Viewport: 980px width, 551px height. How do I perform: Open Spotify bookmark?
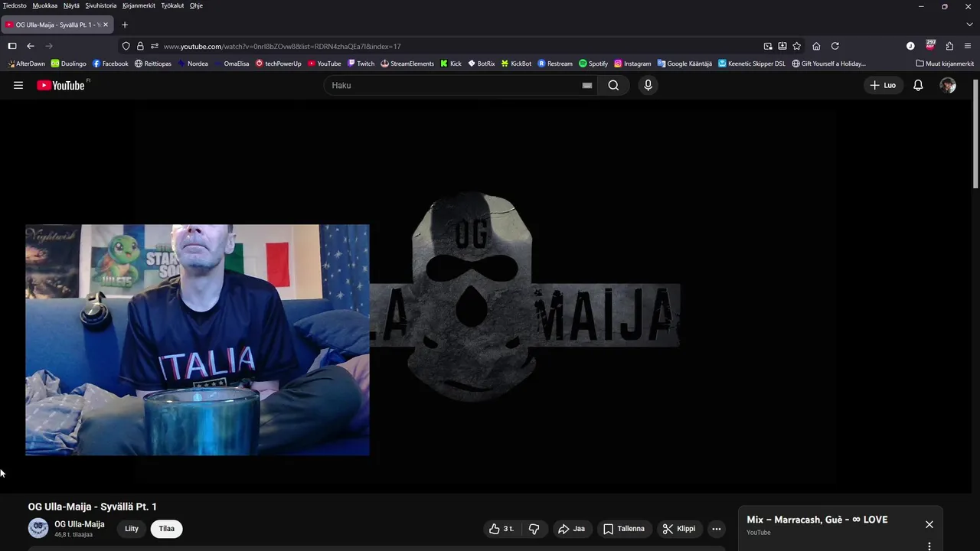[593, 64]
